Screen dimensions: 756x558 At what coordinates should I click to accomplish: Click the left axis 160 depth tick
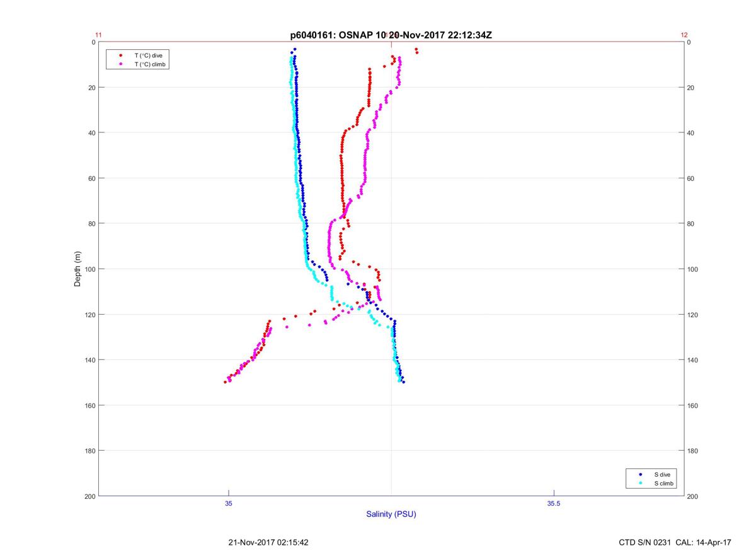tap(90, 405)
